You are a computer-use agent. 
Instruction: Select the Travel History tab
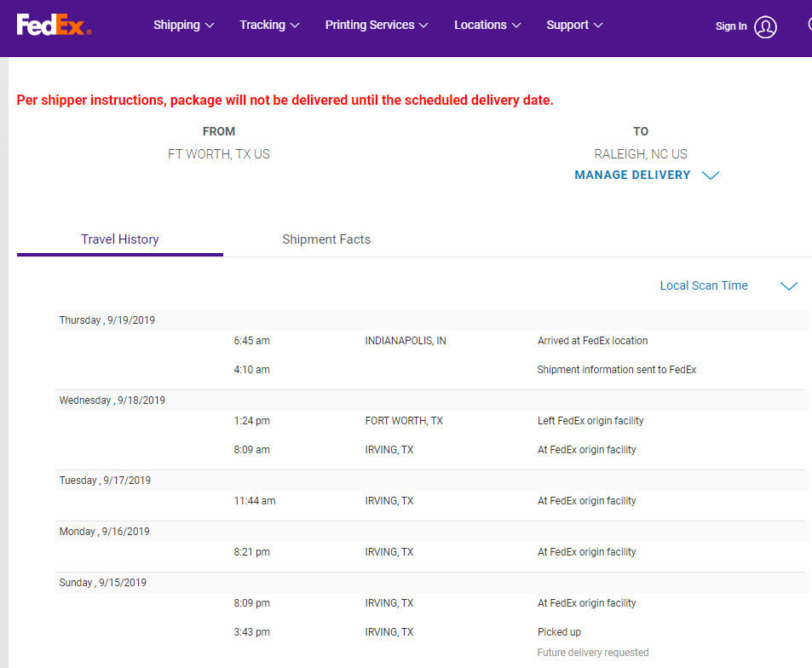tap(119, 239)
